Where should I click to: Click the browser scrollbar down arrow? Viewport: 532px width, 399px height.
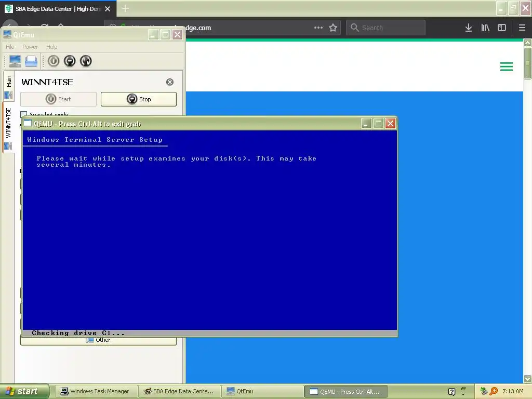point(528,379)
